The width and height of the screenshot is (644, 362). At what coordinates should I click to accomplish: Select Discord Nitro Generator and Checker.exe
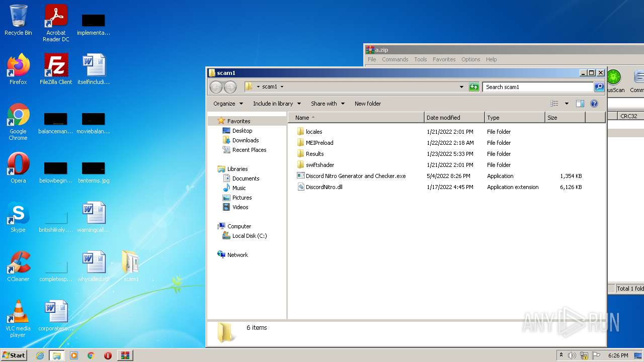(x=351, y=176)
